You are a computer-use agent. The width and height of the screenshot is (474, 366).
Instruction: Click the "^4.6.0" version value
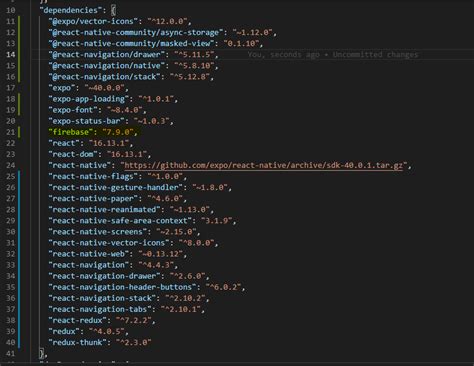click(165, 199)
